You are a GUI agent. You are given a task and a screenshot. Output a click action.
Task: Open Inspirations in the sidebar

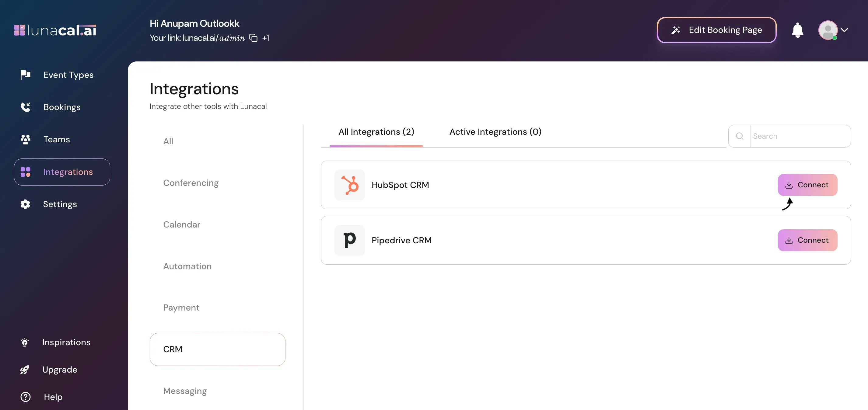click(66, 342)
